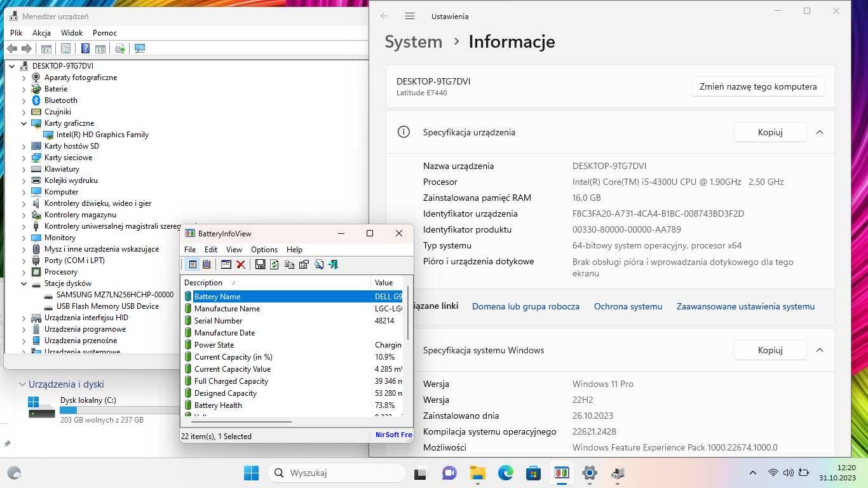The image size is (868, 488).
Task: Open Ochrona systemu link
Action: pos(628,306)
